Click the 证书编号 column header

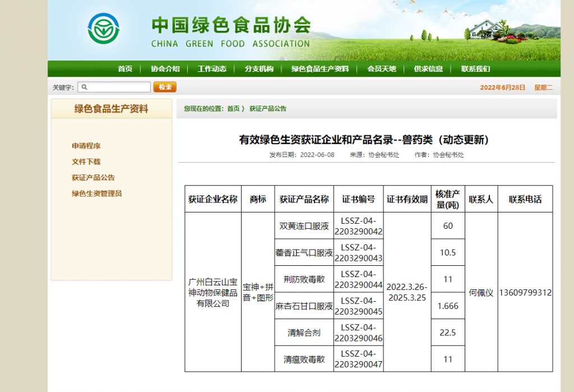click(358, 199)
